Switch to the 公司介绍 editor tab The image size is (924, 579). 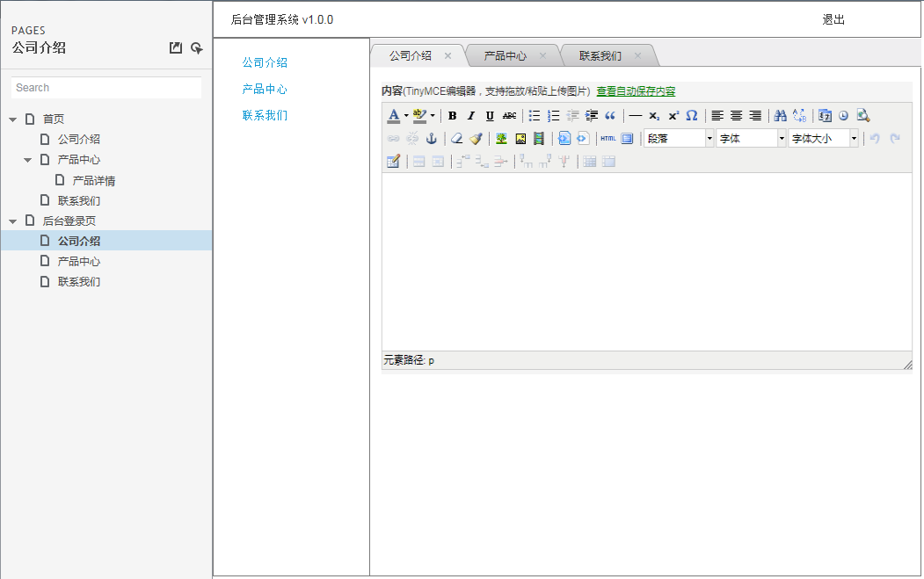(x=411, y=56)
